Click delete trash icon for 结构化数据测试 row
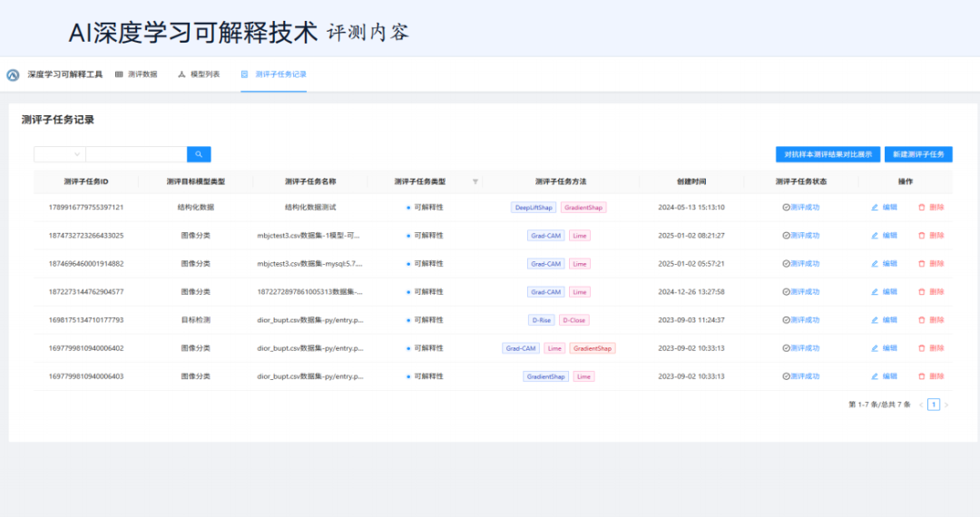Screen dimensions: 980x517 pos(921,208)
